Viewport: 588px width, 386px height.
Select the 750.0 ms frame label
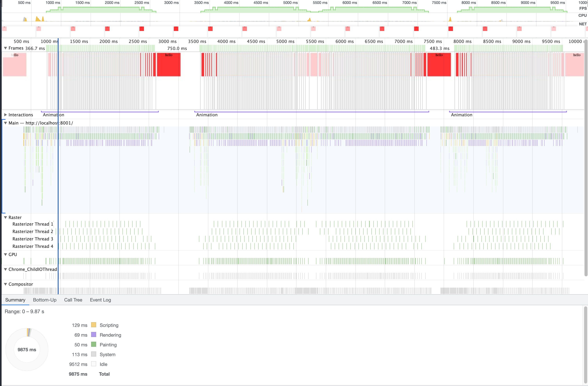[177, 48]
